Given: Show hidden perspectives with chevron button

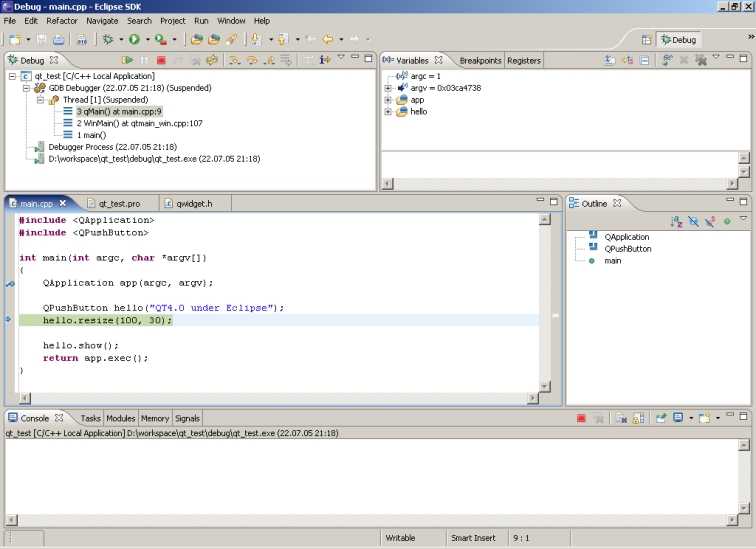Looking at the screenshot, I should 751,37.
